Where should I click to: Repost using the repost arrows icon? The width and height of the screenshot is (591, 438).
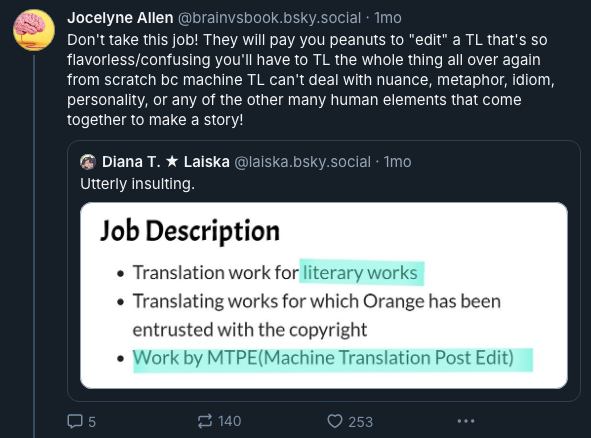tap(205, 421)
